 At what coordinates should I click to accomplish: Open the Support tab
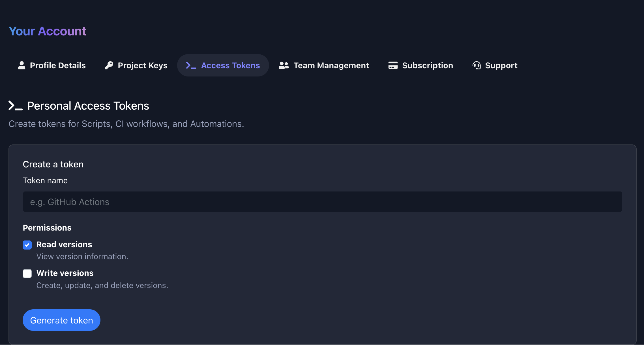point(495,65)
